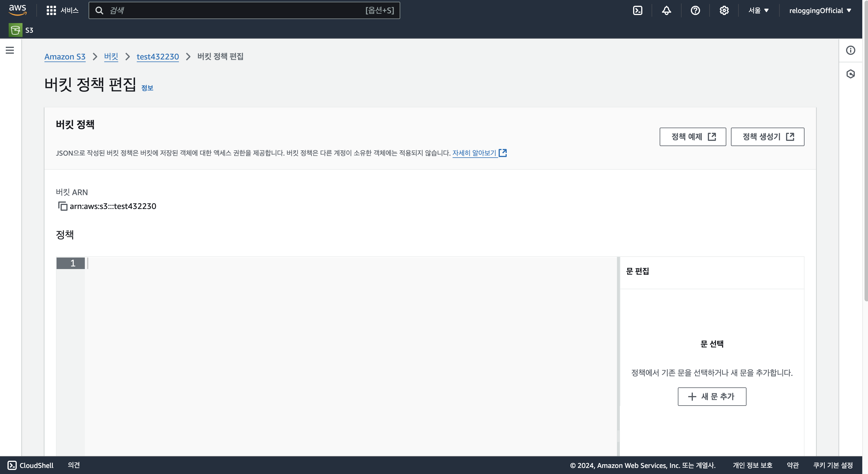Click the 정책 생성기 button
Screen dimensions: 868x474
pyautogui.click(x=767, y=137)
